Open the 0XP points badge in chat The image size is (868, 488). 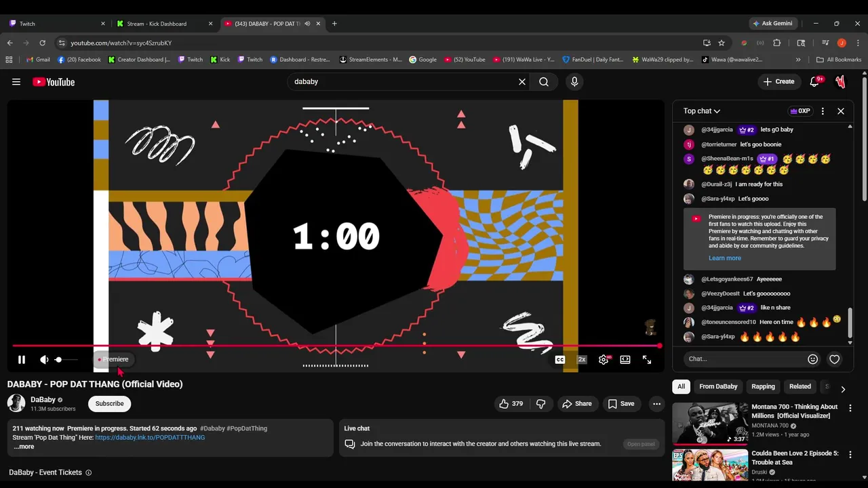coord(800,111)
